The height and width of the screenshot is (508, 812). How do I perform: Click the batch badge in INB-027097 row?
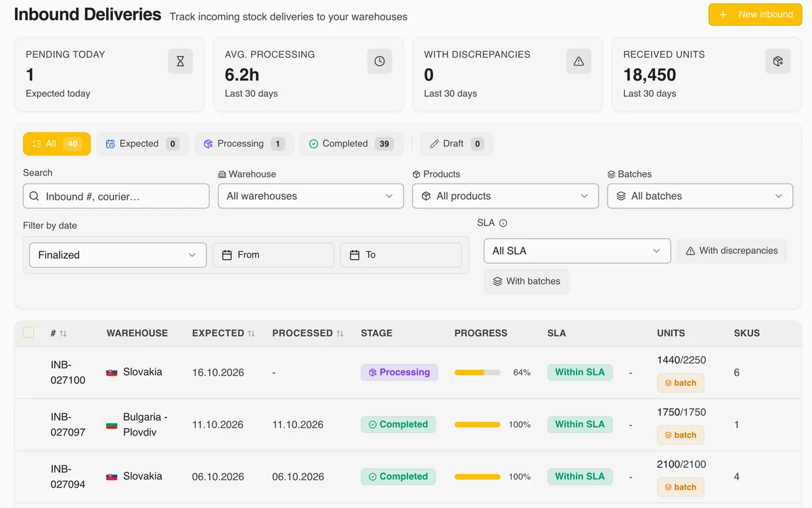pyautogui.click(x=681, y=435)
